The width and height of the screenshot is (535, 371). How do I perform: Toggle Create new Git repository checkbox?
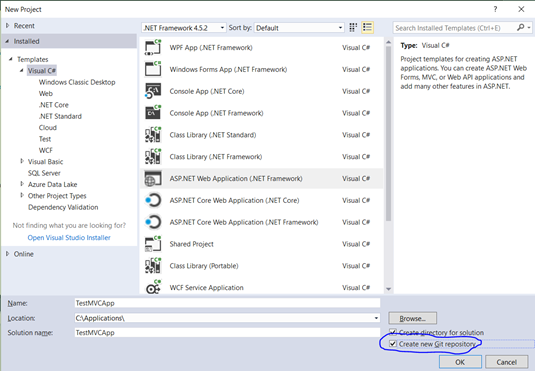pyautogui.click(x=393, y=344)
